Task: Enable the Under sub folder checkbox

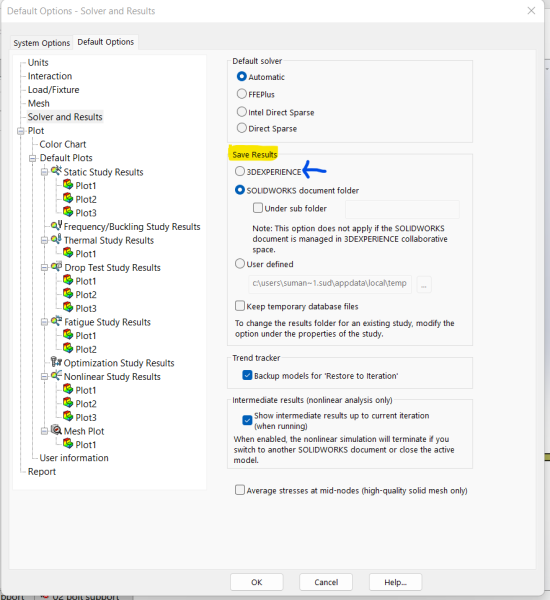Action: tap(258, 208)
